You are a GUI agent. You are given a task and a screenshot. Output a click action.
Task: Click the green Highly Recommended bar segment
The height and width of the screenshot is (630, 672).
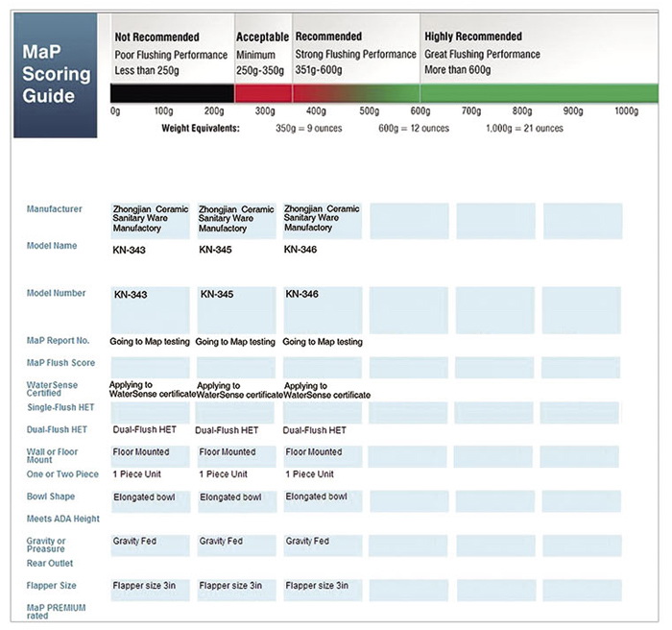[540, 93]
